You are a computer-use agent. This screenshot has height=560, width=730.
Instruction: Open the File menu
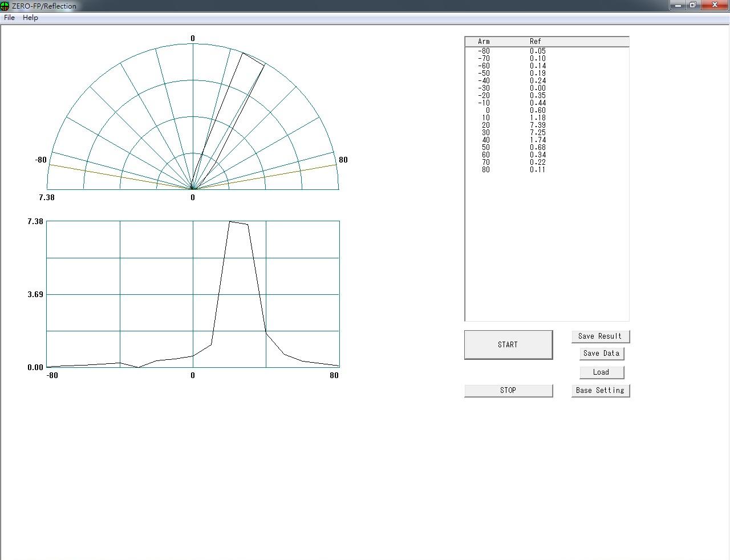pyautogui.click(x=9, y=18)
